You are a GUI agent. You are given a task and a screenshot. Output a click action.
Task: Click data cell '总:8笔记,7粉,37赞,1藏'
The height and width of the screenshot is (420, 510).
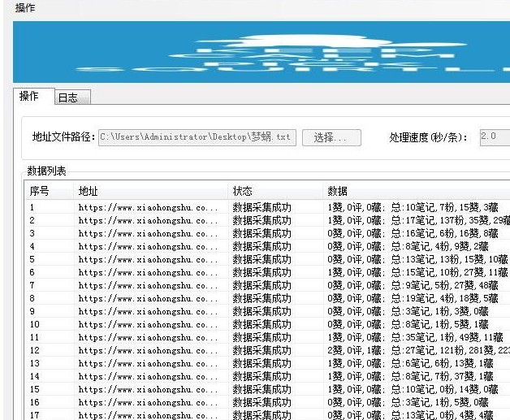tap(443, 376)
